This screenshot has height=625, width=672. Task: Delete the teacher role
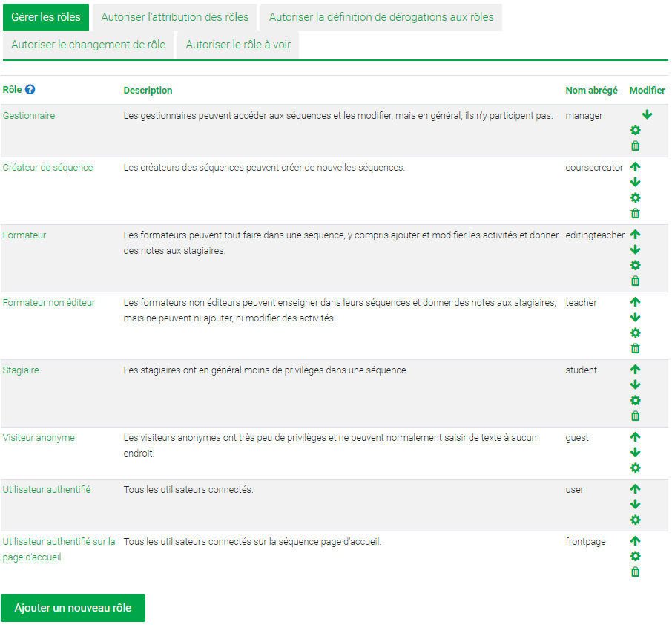(635, 348)
